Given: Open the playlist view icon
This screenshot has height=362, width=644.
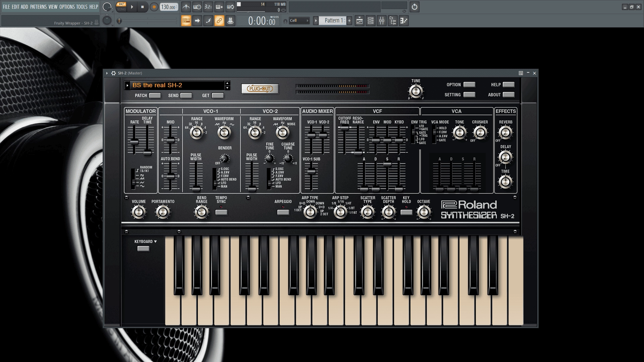Looking at the screenshot, I should [x=359, y=21].
